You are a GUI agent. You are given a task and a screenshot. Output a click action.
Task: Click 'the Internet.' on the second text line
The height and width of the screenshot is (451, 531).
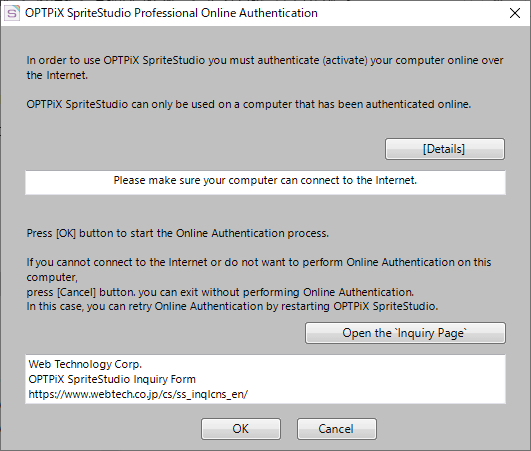coord(57,75)
